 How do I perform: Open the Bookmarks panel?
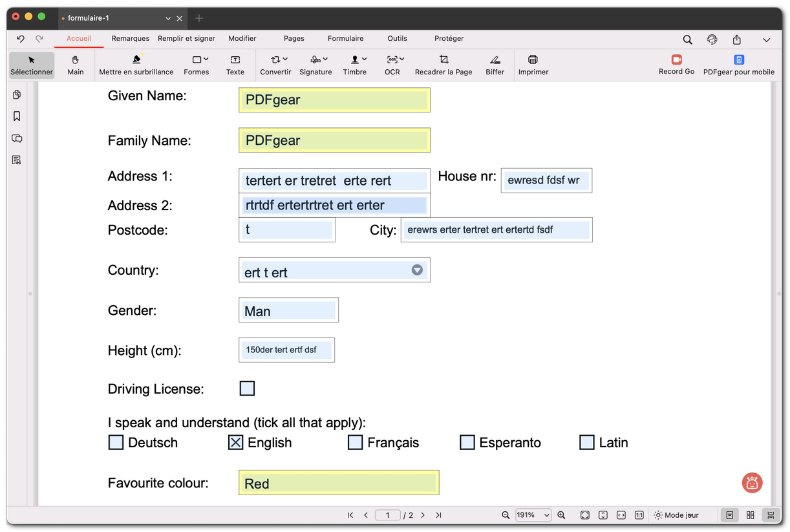17,116
